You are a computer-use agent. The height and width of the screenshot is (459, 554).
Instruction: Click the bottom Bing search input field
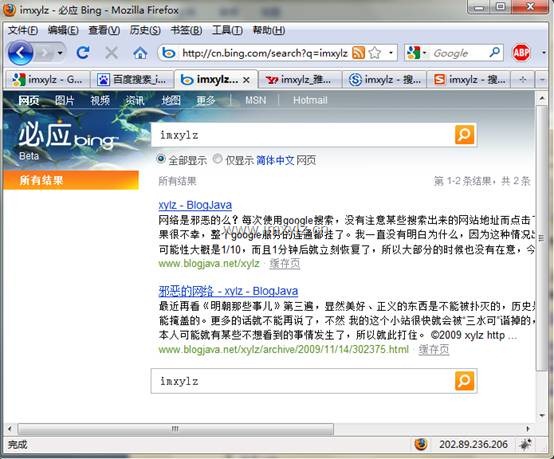click(x=302, y=381)
